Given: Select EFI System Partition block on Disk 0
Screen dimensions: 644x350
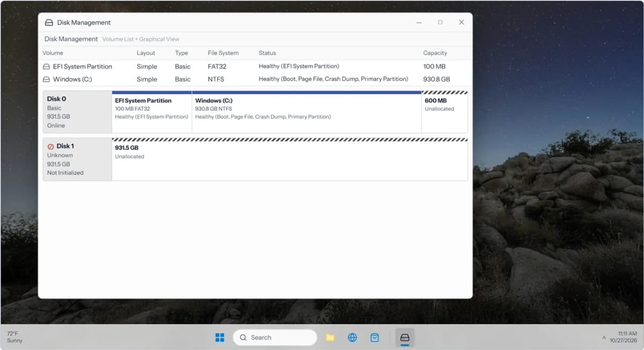Looking at the screenshot, I should coord(152,112).
